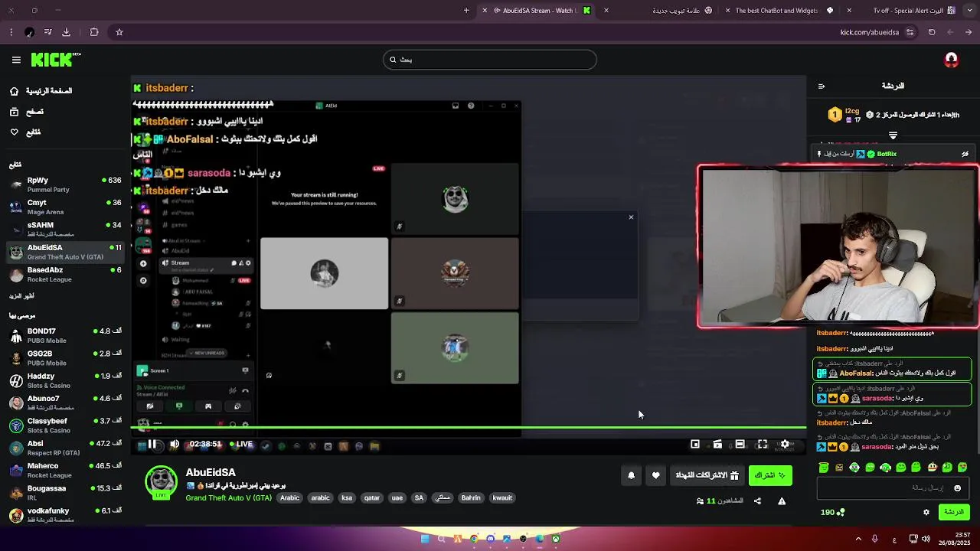Click the 190 channel points balance
Image resolution: width=980 pixels, height=551 pixels.
click(832, 512)
